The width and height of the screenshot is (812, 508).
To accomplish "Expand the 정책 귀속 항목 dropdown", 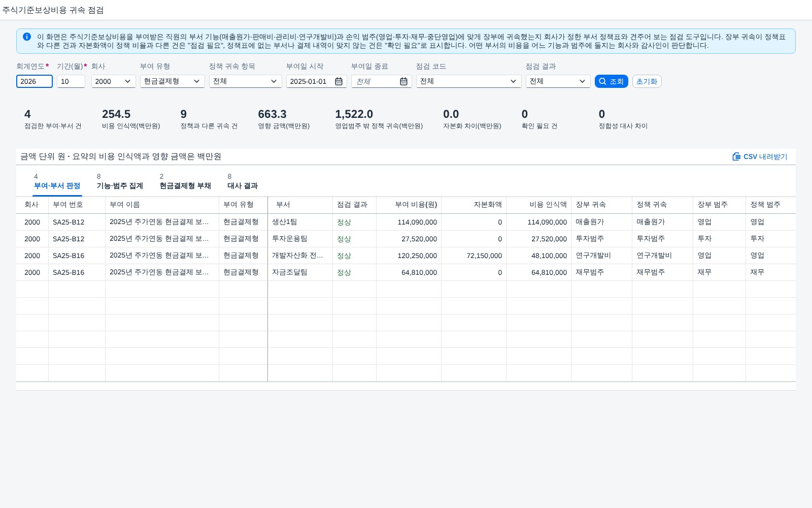I will (246, 81).
